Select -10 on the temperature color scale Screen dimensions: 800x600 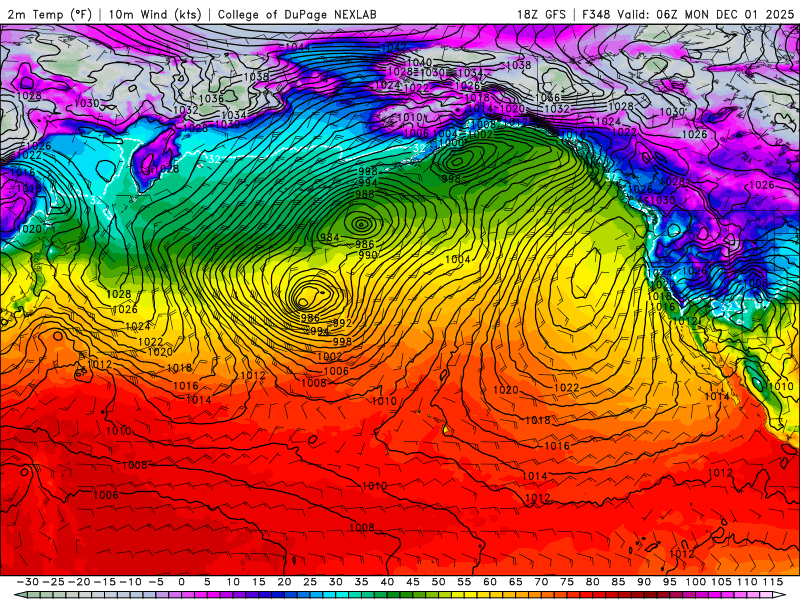tap(130, 582)
